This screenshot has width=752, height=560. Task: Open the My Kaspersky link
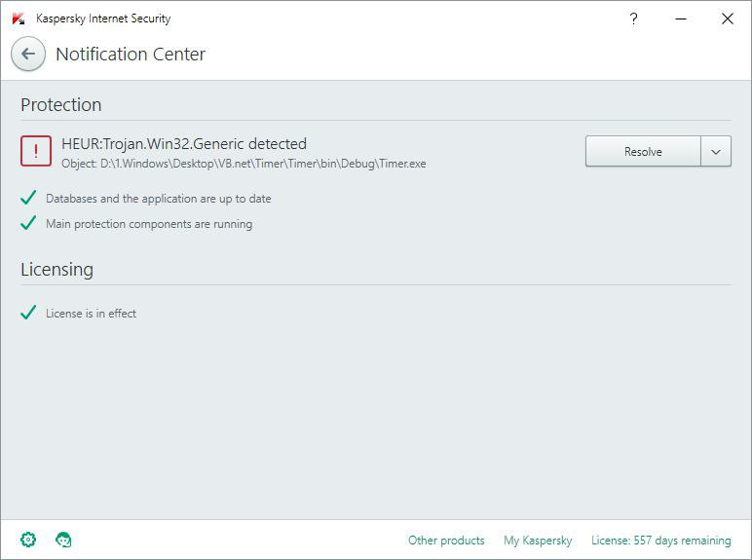point(538,541)
